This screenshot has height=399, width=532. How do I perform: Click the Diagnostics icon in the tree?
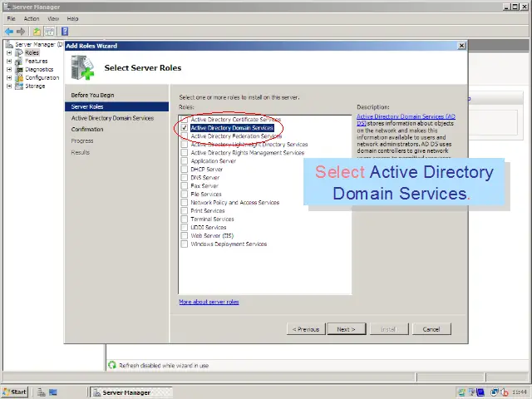(19, 69)
